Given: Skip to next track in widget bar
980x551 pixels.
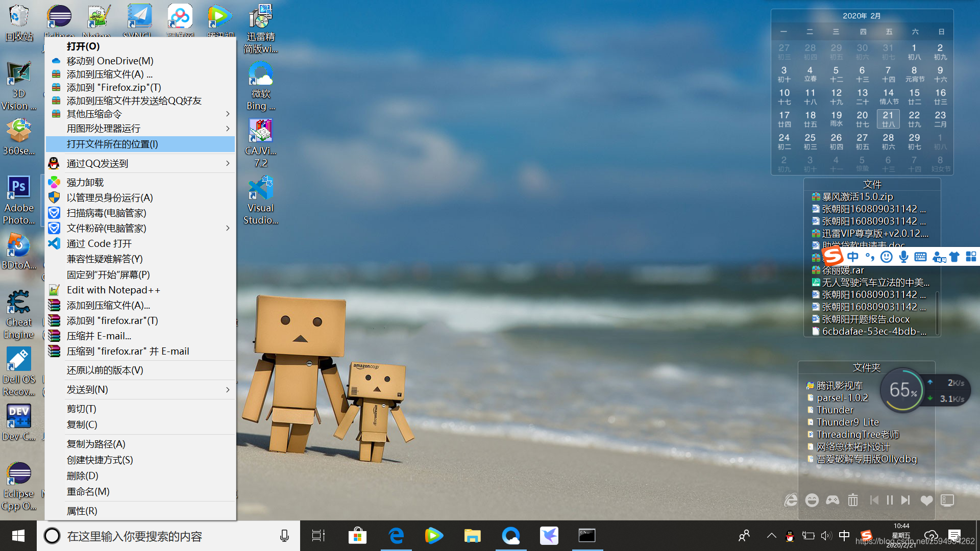Looking at the screenshot, I should 905,500.
